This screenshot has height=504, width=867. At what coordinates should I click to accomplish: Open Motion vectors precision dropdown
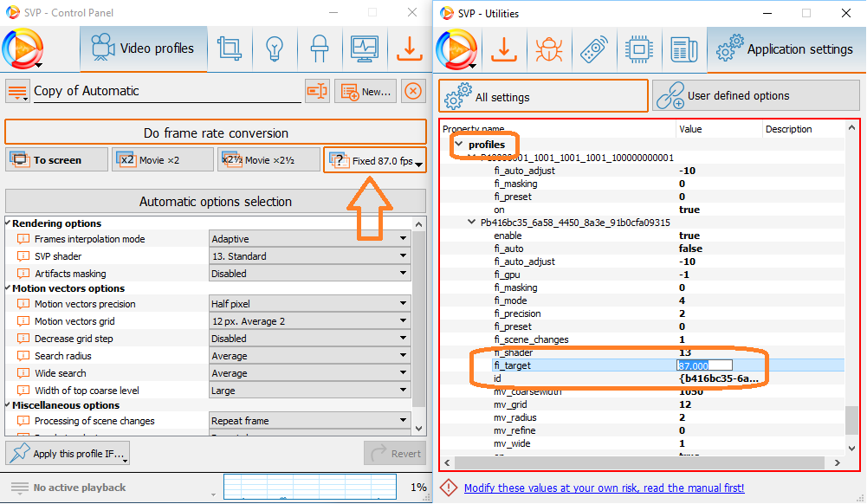pos(310,303)
